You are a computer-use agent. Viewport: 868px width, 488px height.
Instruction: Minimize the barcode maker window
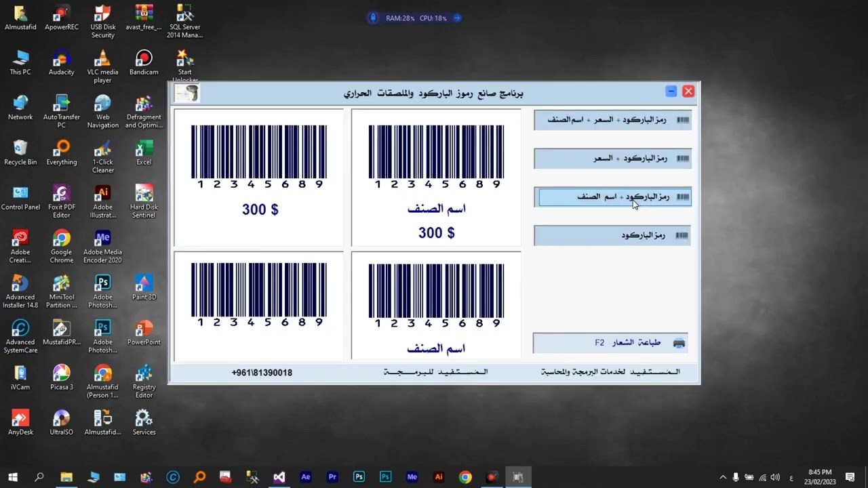(x=671, y=91)
